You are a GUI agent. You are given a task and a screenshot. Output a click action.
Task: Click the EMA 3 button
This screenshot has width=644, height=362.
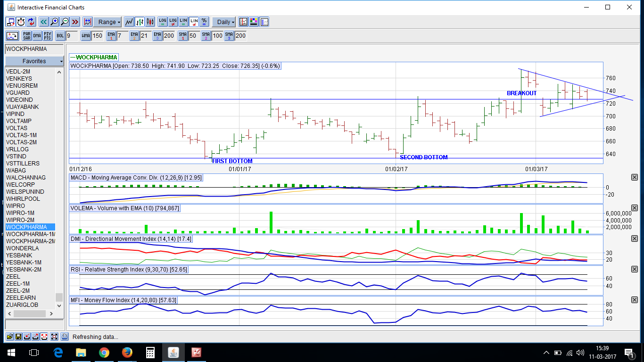tap(157, 35)
